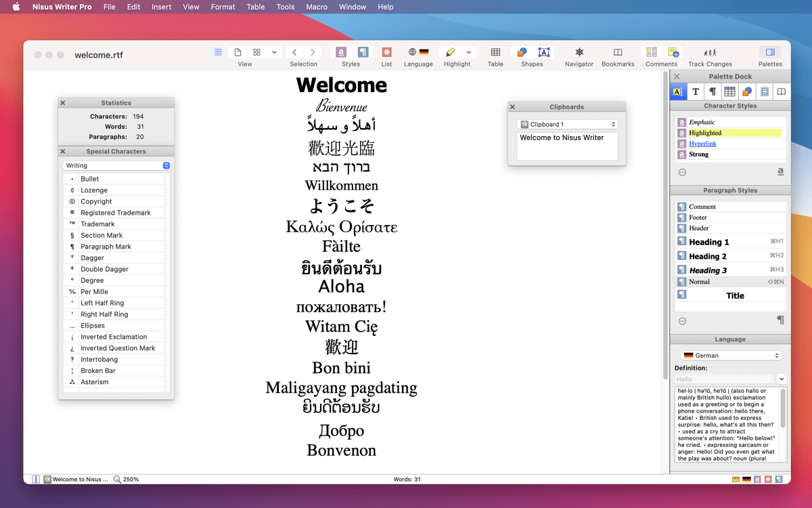Close the Statistics palette
The image size is (812, 508).
pyautogui.click(x=63, y=103)
